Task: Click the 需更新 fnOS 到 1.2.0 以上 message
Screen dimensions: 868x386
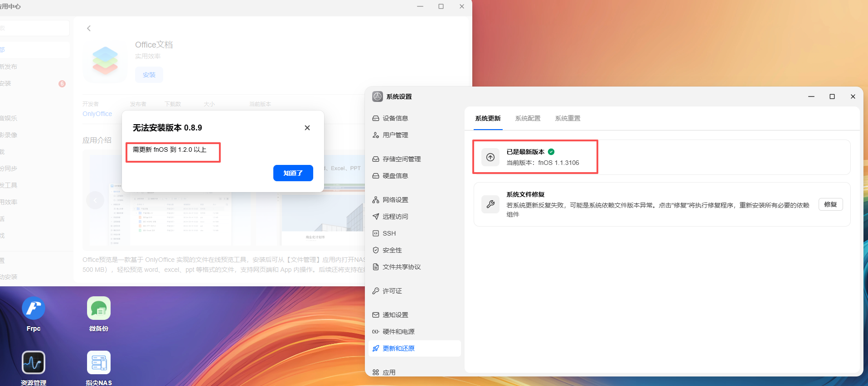Action: (170, 150)
